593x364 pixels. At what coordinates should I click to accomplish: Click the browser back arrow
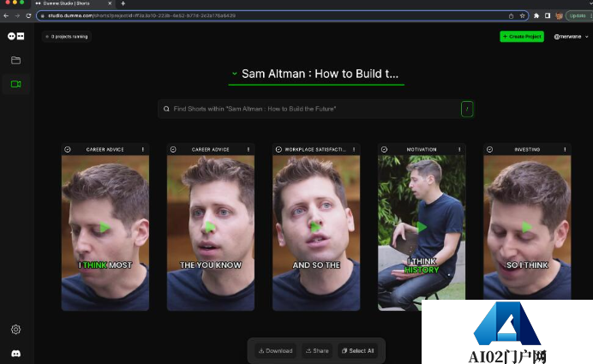coord(6,15)
